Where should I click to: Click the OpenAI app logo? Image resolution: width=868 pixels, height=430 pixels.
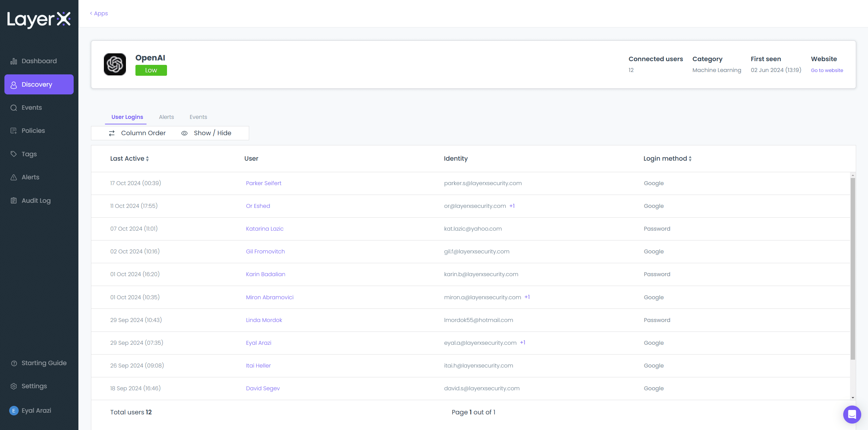click(x=115, y=64)
